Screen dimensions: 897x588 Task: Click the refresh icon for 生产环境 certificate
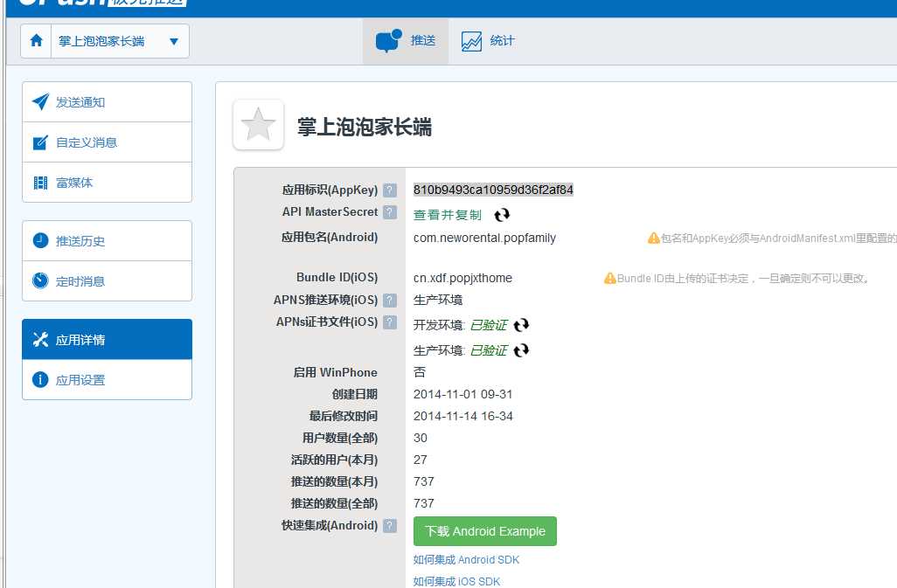[x=521, y=350]
